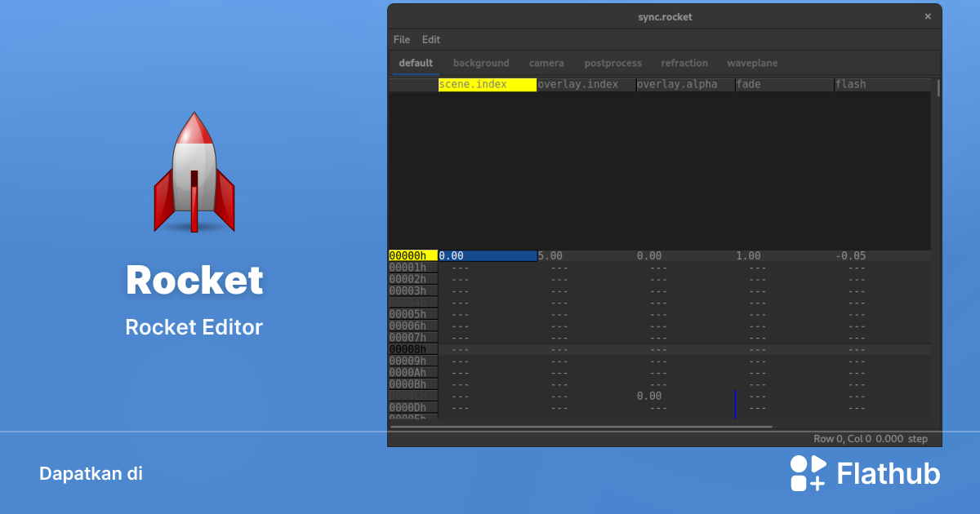Select the scene.index track header
Viewport: 980px width, 514px height.
click(x=487, y=84)
